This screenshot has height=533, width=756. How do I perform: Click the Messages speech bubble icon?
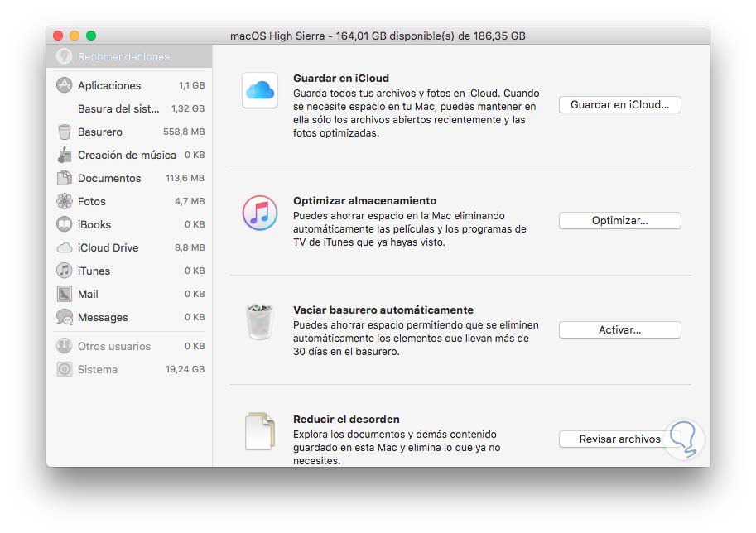coord(64,317)
